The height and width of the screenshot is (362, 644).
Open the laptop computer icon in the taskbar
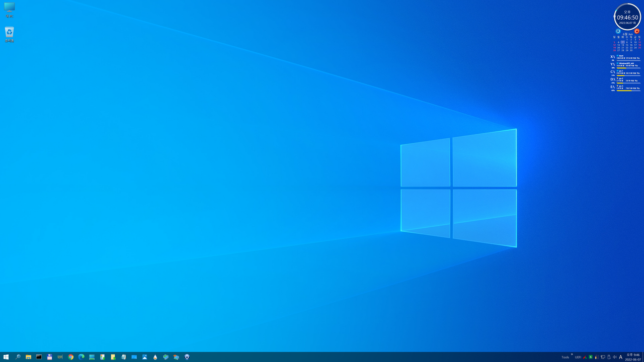(92, 357)
